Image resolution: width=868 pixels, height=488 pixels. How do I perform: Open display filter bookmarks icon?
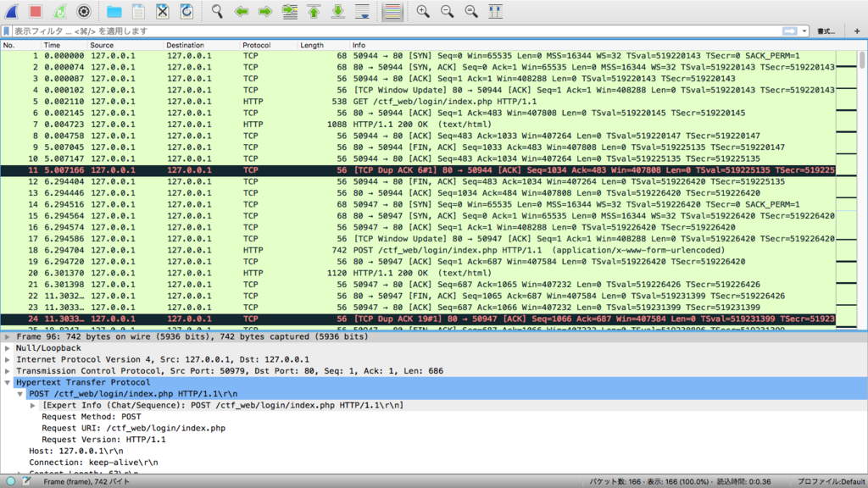click(7, 31)
